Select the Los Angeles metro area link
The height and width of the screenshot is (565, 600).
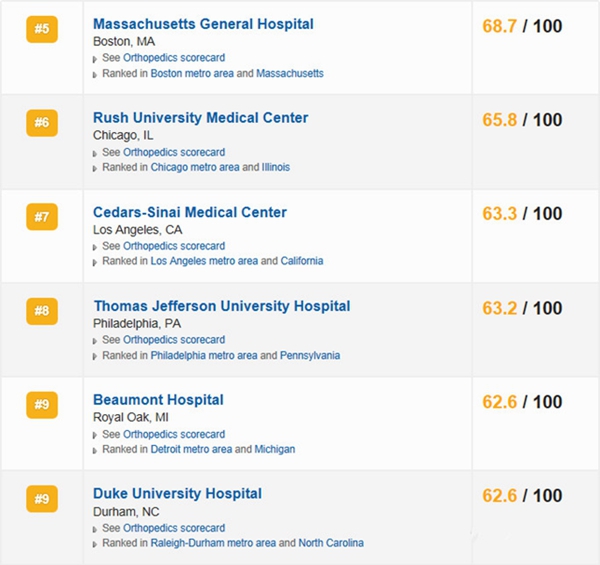tap(204, 261)
